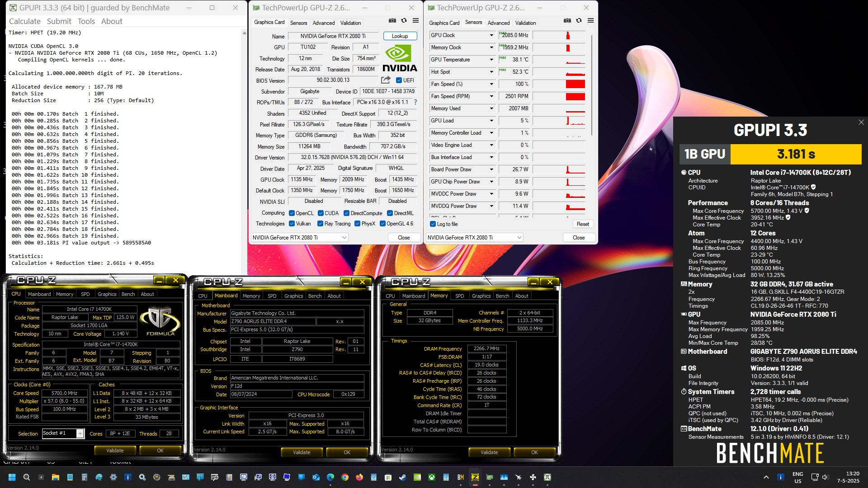Open Fan Speed (RPM) sensor dropdown

[x=491, y=96]
